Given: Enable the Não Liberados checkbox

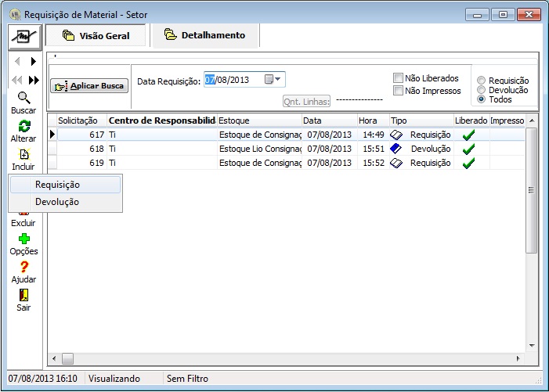Looking at the screenshot, I should click(x=399, y=77).
